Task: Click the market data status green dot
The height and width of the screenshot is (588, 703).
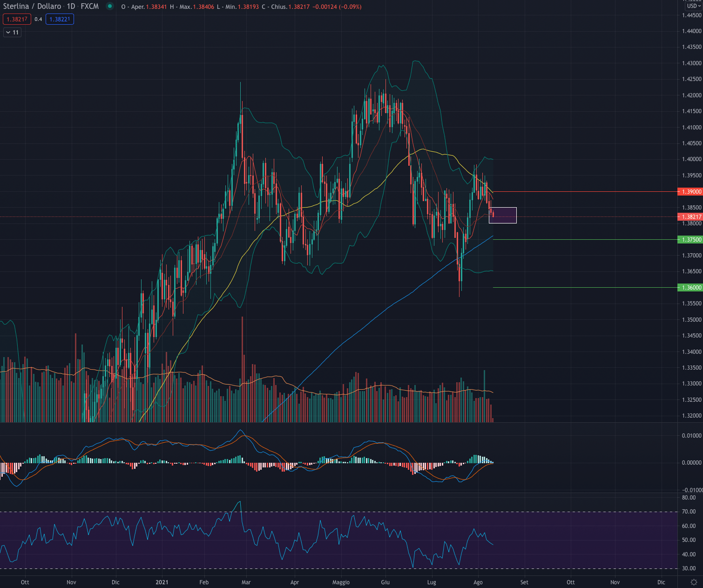Action: pos(110,6)
